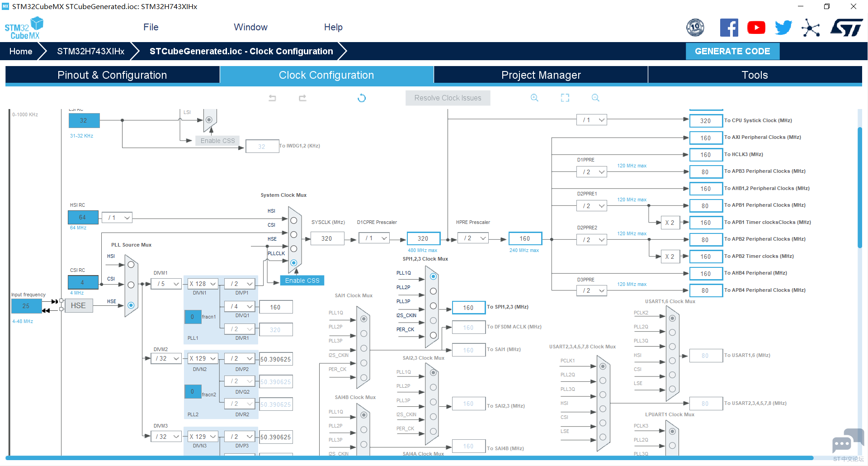The image size is (868, 466).
Task: Click the redo arrow icon
Action: click(x=302, y=98)
